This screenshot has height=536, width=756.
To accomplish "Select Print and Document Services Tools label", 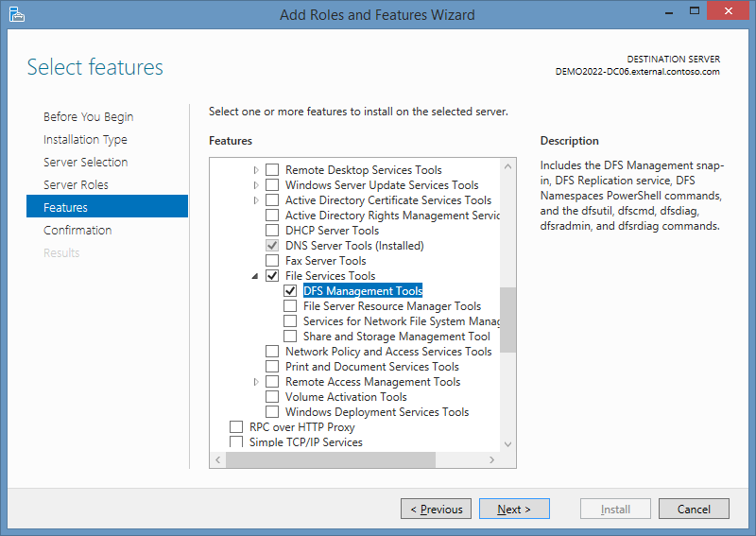I will click(371, 367).
